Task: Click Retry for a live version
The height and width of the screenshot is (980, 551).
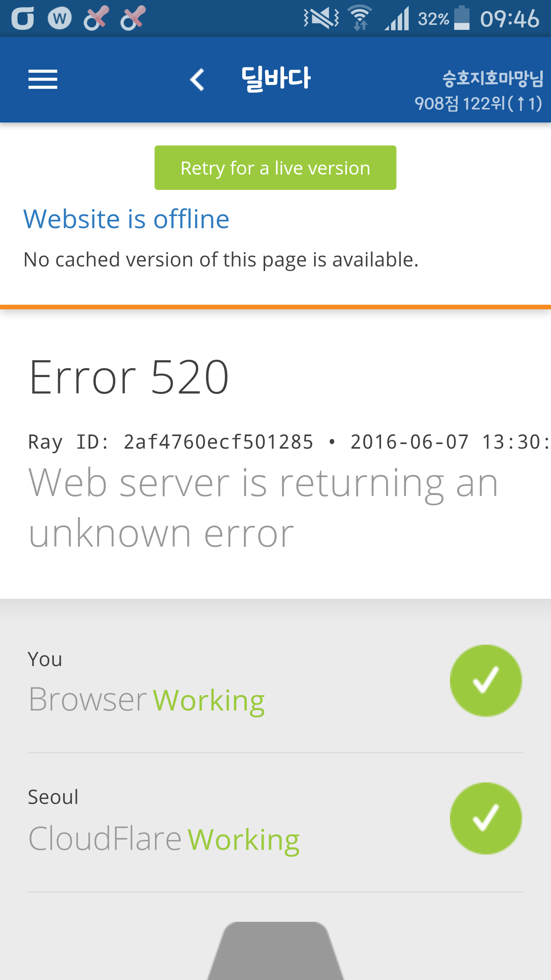Action: [275, 168]
